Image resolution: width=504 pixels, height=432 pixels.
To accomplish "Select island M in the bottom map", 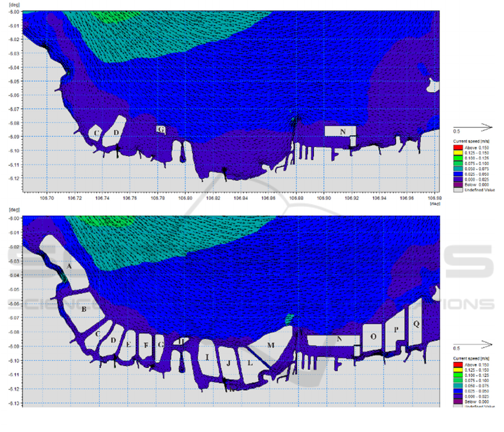I will (x=271, y=345).
